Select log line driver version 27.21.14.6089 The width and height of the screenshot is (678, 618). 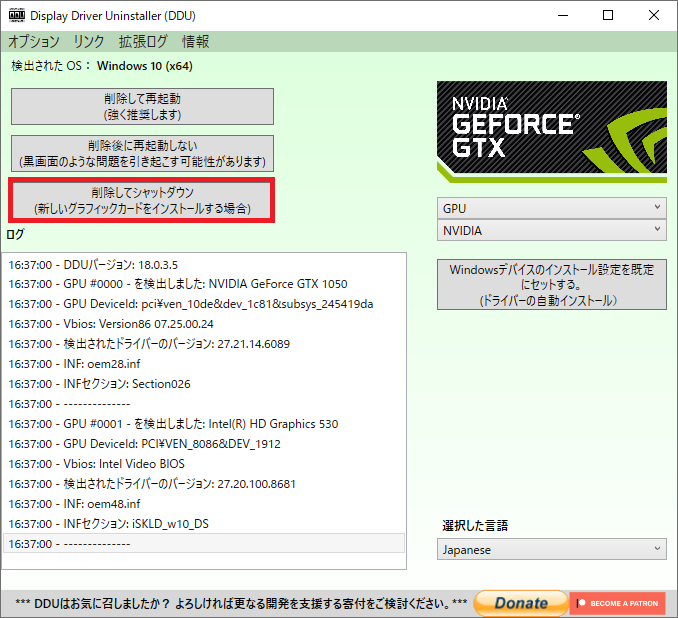pos(204,344)
